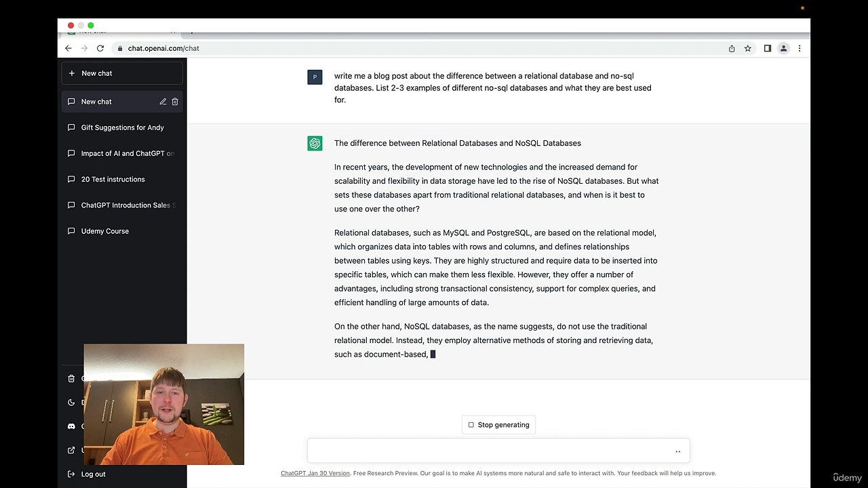The image size is (868, 488).
Task: Go back with the browser back arrow
Action: click(x=68, y=48)
